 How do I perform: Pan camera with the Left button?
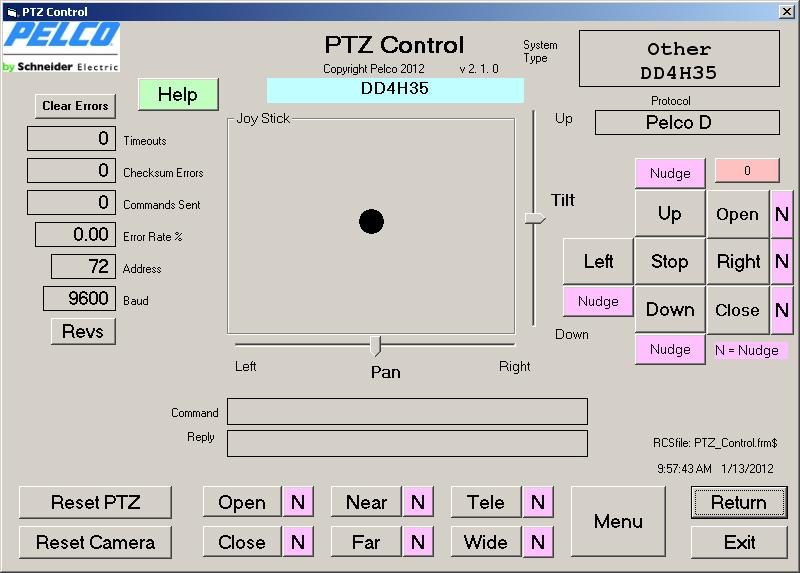(x=598, y=261)
